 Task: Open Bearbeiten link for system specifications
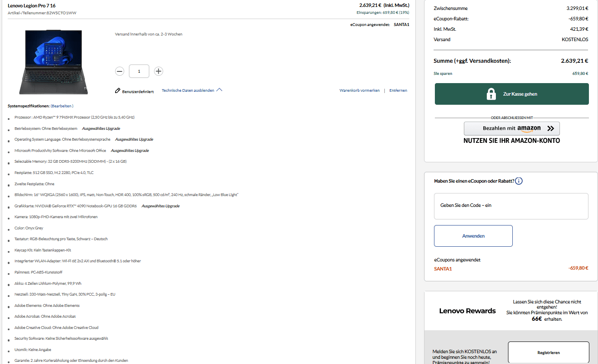62,106
